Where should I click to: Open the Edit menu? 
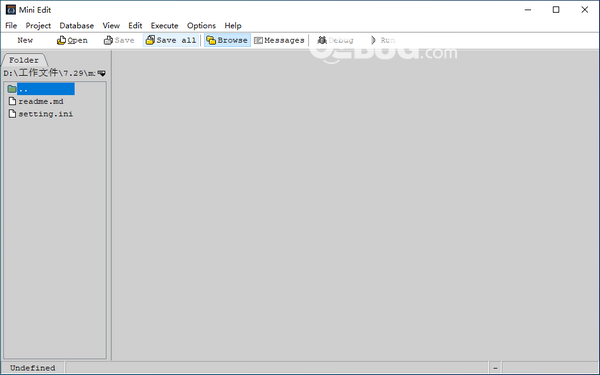(x=135, y=26)
